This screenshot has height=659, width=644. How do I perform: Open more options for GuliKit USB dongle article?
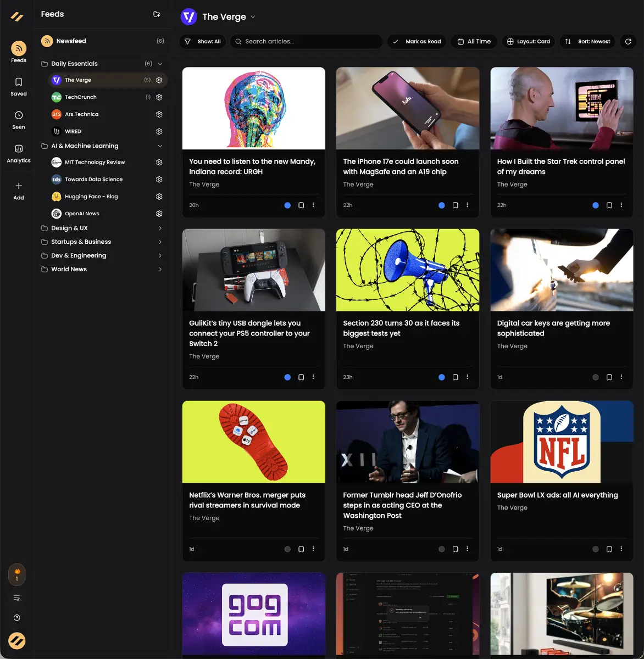pyautogui.click(x=313, y=377)
